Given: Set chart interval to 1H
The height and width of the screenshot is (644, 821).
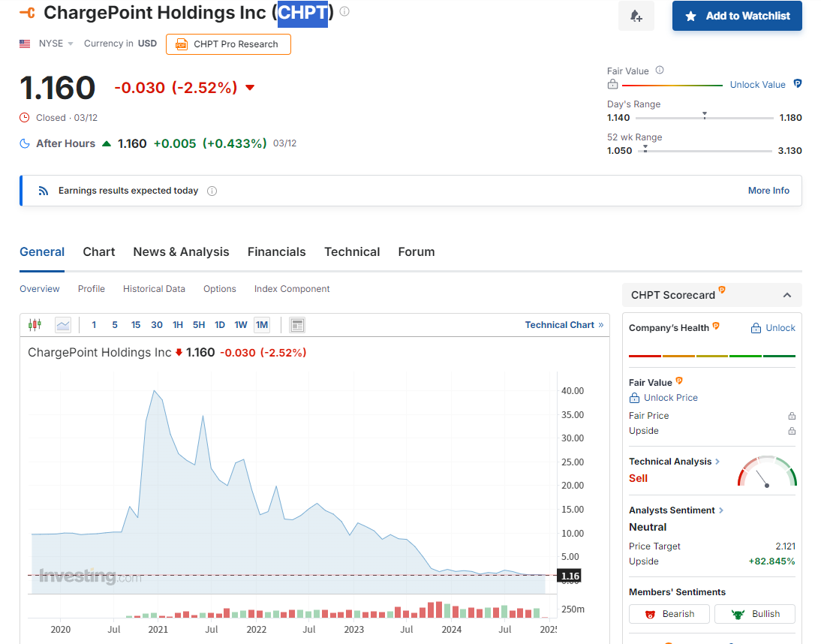Looking at the screenshot, I should pos(178,325).
